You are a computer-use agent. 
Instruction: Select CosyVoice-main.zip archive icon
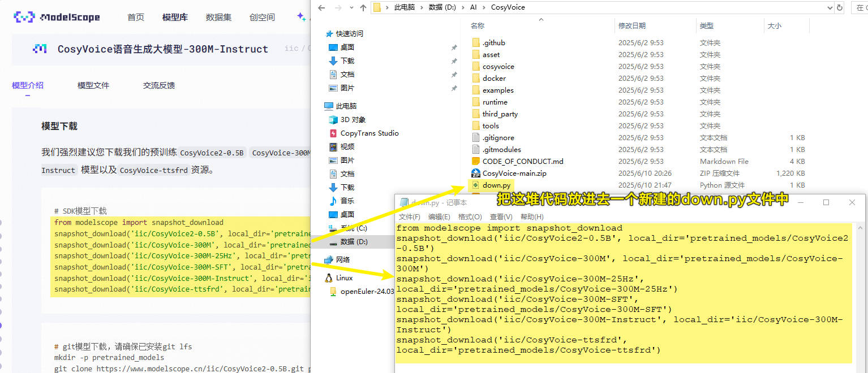tap(475, 173)
